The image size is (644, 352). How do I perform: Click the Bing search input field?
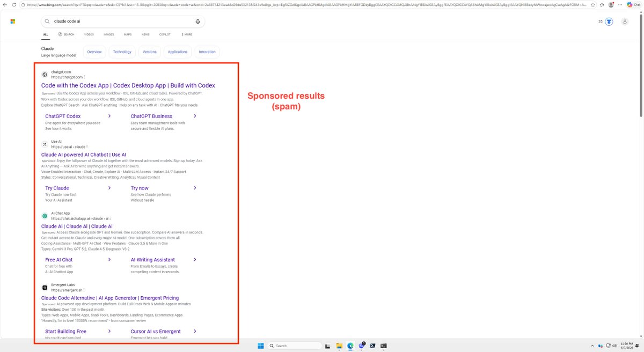click(x=123, y=21)
